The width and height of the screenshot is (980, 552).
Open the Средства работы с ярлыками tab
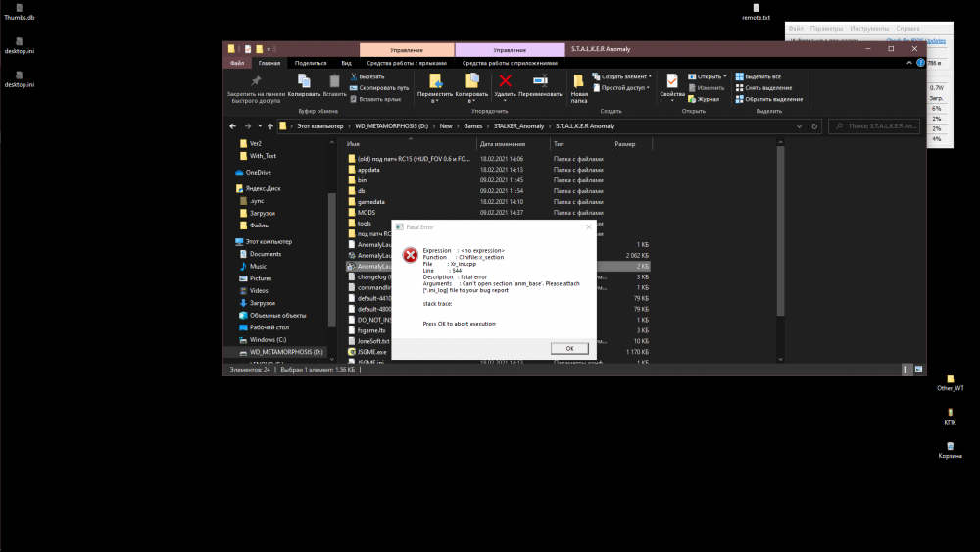pos(407,63)
